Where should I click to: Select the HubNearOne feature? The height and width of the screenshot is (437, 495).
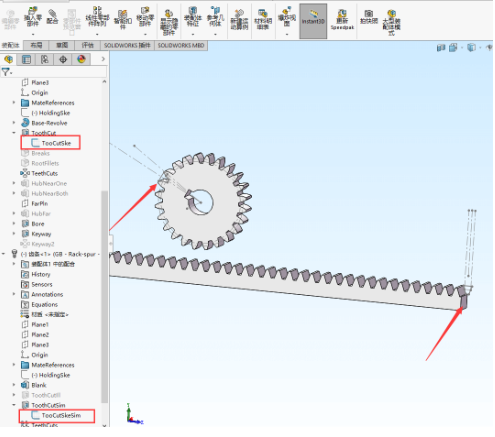pyautogui.click(x=49, y=183)
